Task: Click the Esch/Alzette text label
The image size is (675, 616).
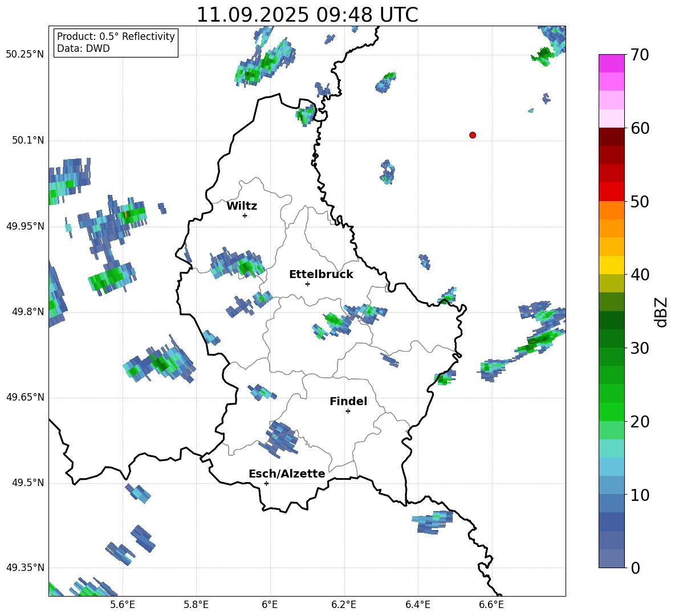Action: (x=287, y=474)
